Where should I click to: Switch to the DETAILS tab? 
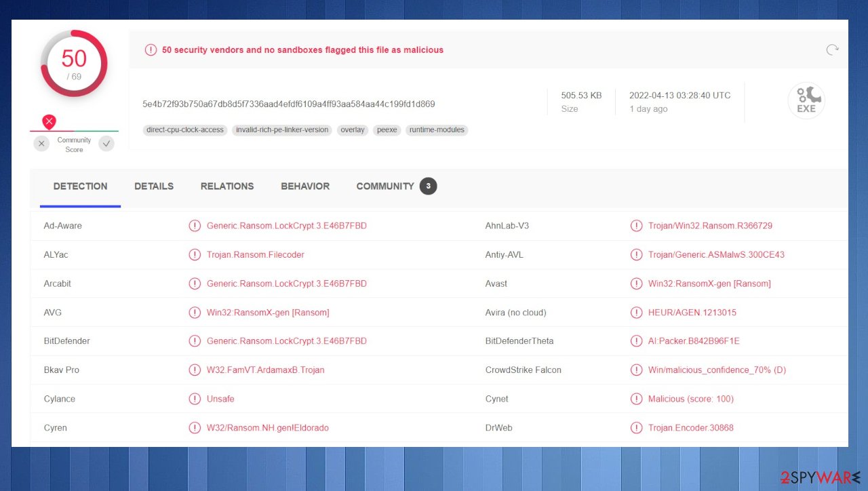pos(154,186)
